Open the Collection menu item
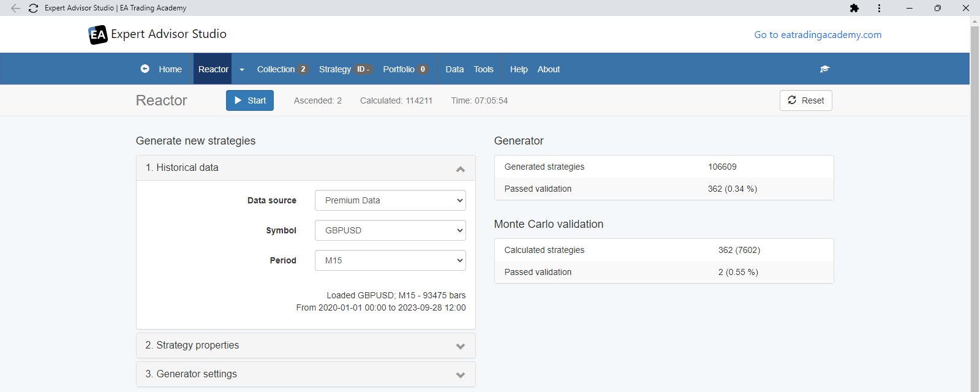This screenshot has width=980, height=392. pyautogui.click(x=282, y=69)
